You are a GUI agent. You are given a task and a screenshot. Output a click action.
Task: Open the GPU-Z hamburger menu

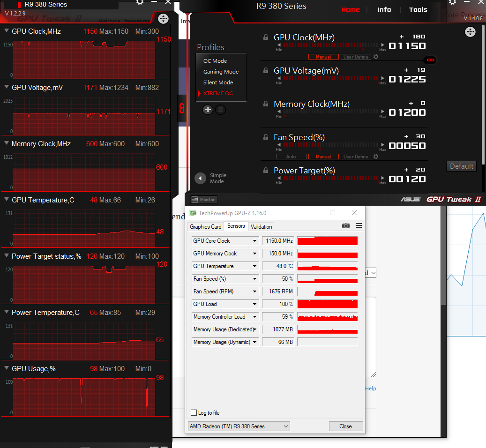tap(359, 225)
